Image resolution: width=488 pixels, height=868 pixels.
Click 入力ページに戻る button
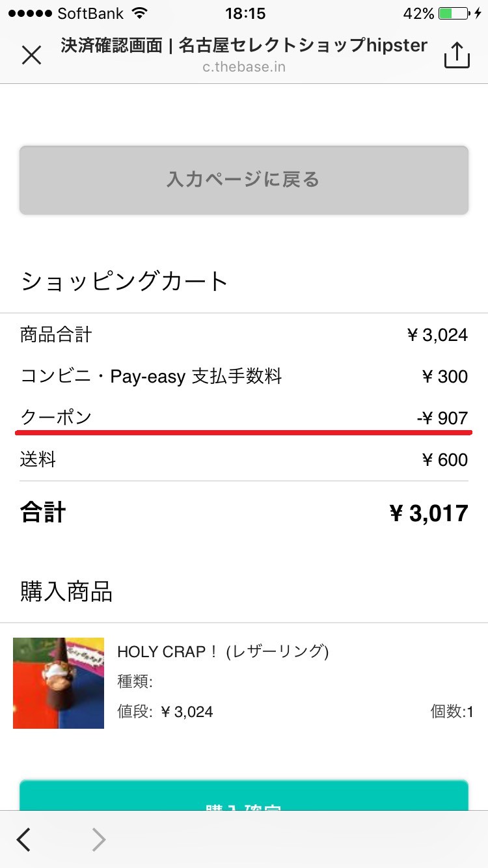pyautogui.click(x=244, y=180)
